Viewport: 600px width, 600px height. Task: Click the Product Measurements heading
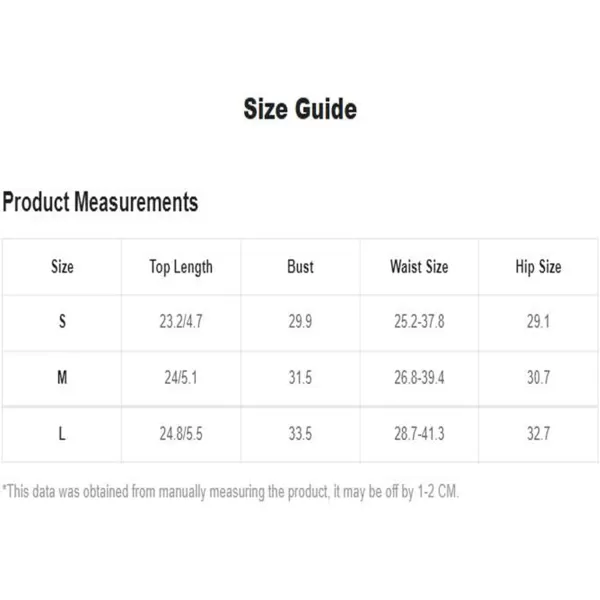[100, 202]
